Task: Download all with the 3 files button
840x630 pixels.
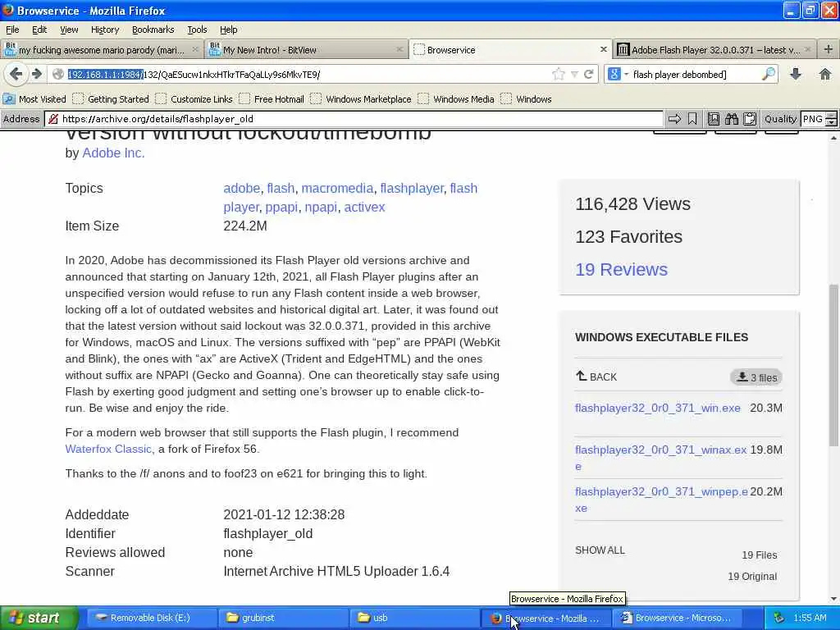Action: point(756,377)
